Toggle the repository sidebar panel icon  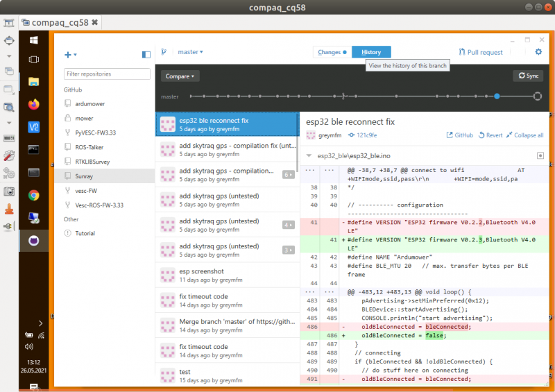pyautogui.click(x=146, y=55)
